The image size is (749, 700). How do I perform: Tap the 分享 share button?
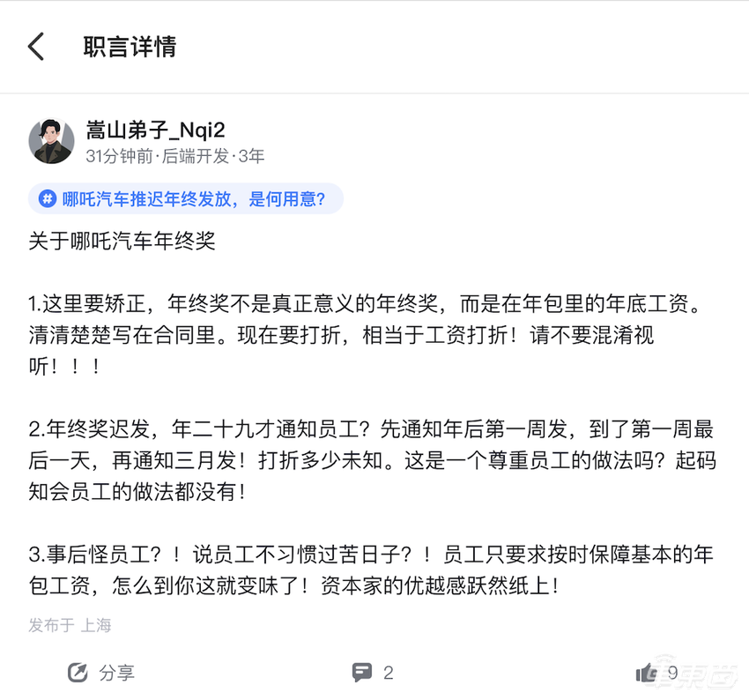pyautogui.click(x=116, y=673)
